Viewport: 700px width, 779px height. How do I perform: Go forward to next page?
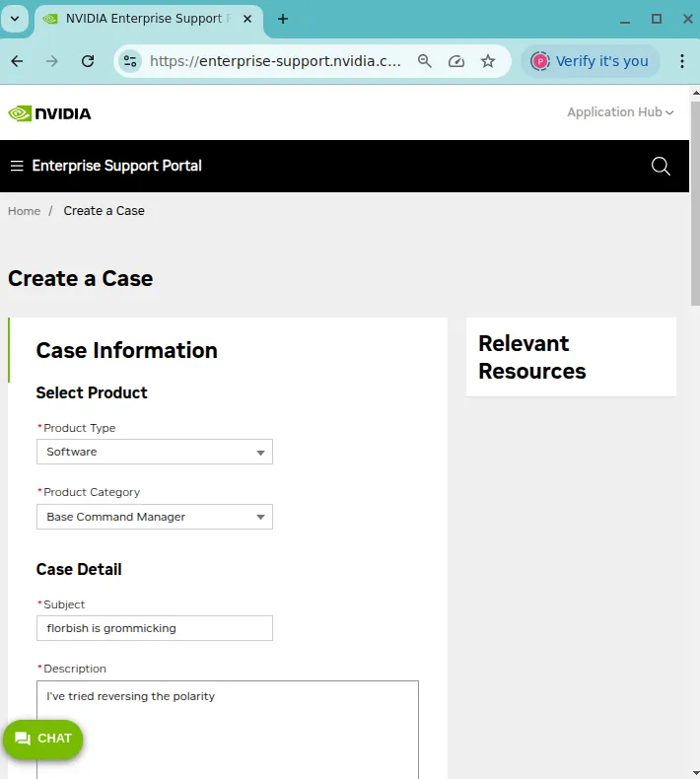[x=51, y=61]
